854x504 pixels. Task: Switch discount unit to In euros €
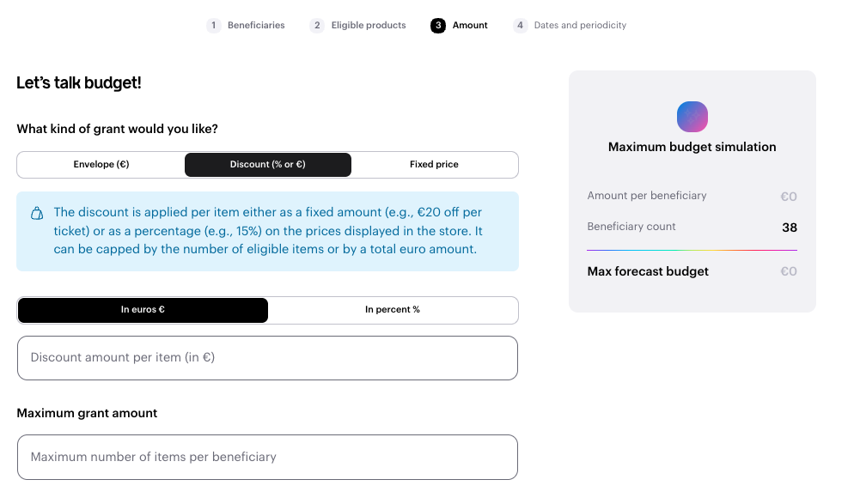tap(143, 310)
